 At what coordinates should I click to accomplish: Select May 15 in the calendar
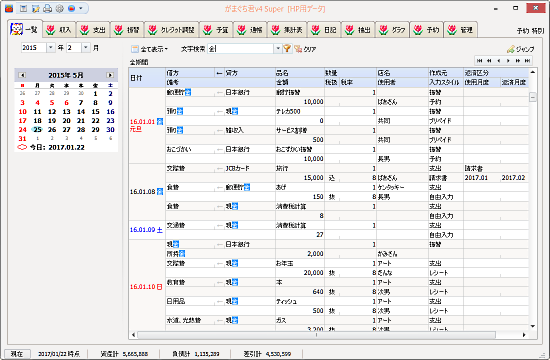point(95,112)
